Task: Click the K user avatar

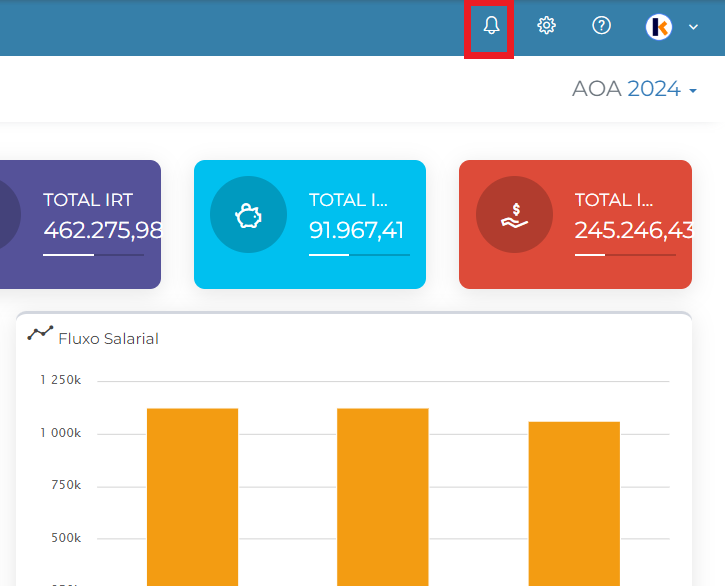Action: click(x=658, y=27)
